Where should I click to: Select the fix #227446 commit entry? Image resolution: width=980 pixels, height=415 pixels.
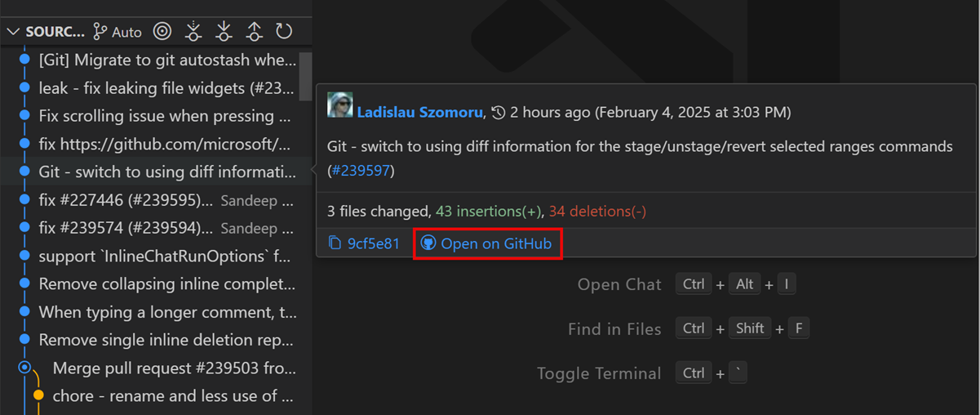pos(125,199)
